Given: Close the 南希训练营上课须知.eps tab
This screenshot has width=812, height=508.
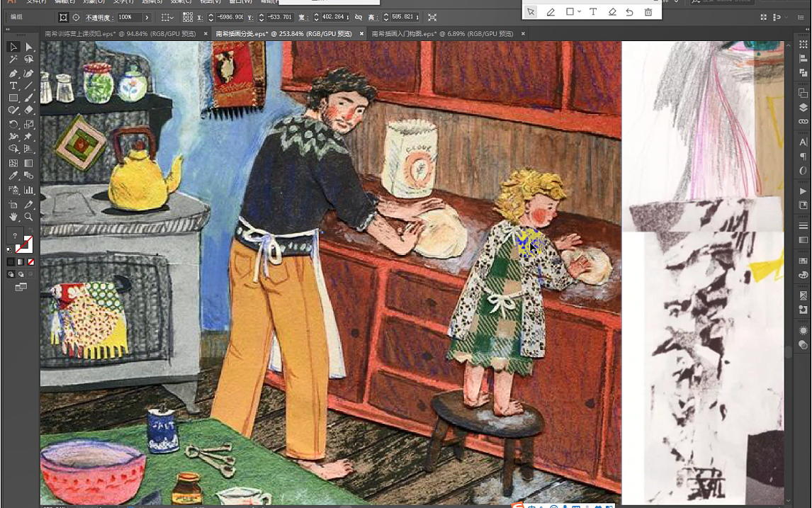Looking at the screenshot, I should [x=205, y=34].
